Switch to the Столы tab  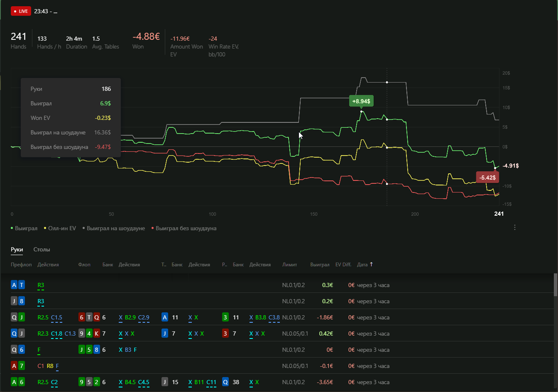[42, 250]
